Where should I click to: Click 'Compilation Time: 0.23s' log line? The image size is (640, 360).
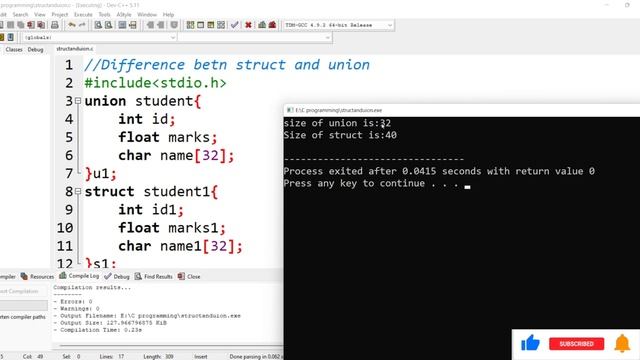98,330
